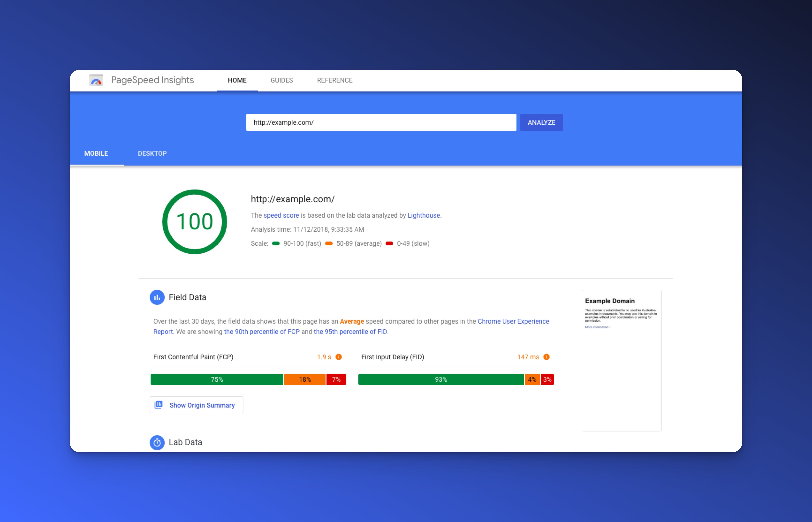The width and height of the screenshot is (812, 522).
Task: Click the Lab Data stopwatch icon
Action: click(x=157, y=442)
